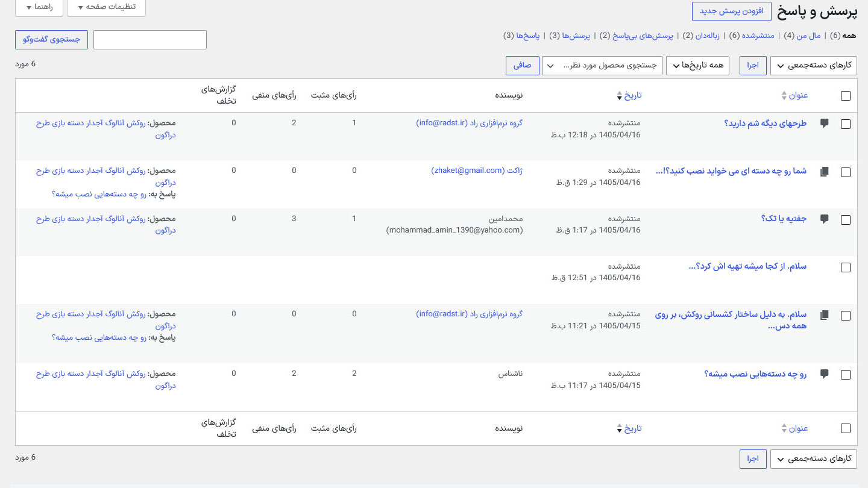Click sort arrows next to top 'عنوان' header
The image size is (868, 488).
click(784, 95)
